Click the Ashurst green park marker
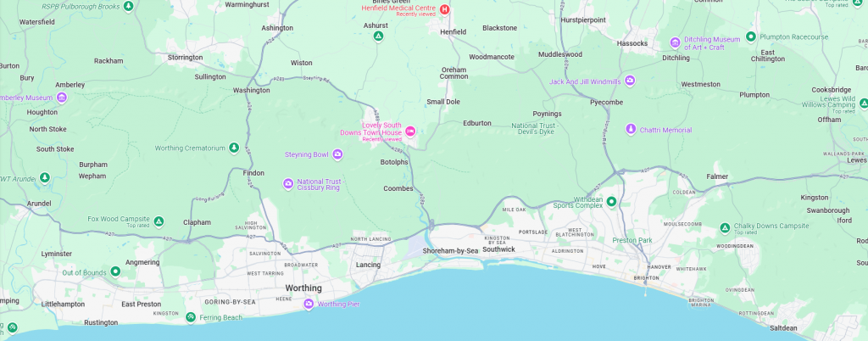Screen dimensions: 868x341 point(378,36)
